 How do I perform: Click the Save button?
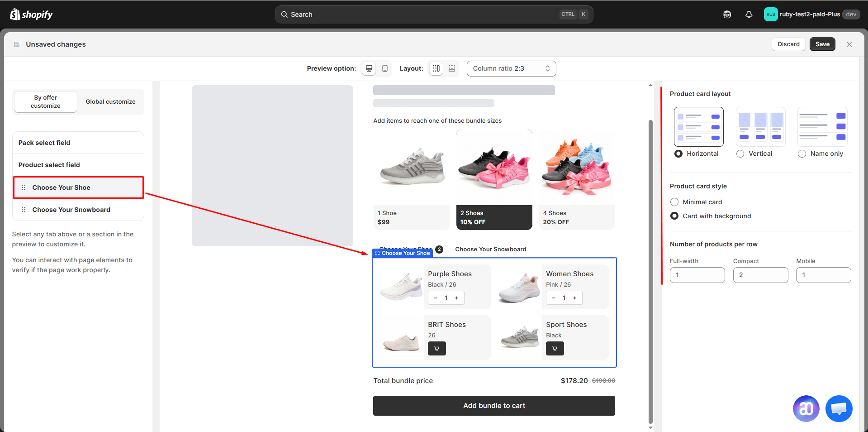(x=822, y=44)
